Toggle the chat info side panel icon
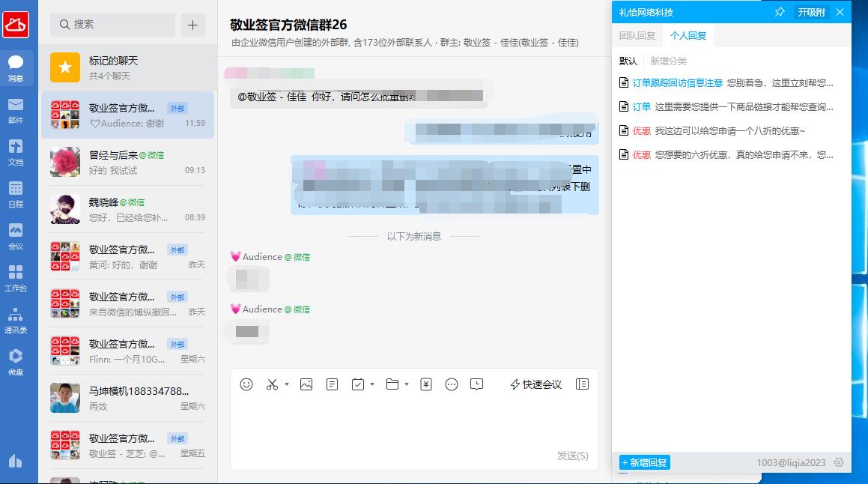Screen dimensions: 868x484 tap(581, 384)
